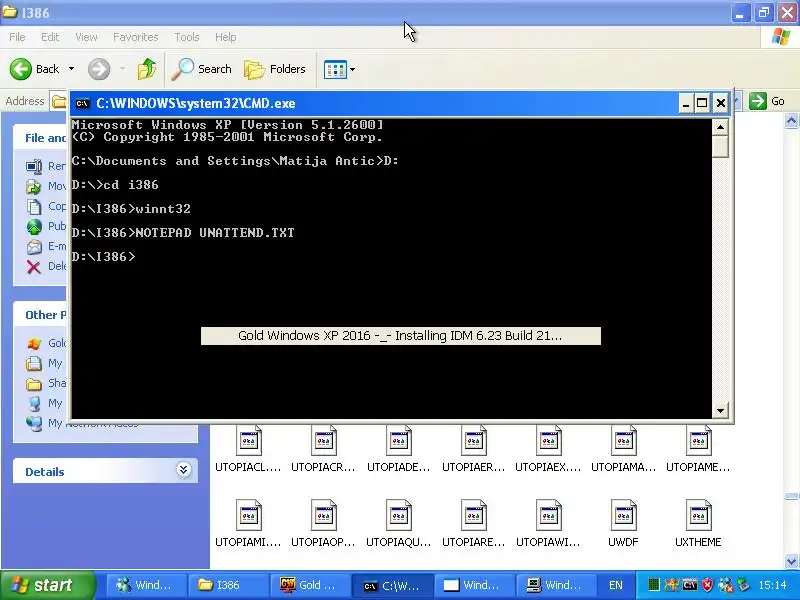
Task: Click the green grid tray icon
Action: 654,585
